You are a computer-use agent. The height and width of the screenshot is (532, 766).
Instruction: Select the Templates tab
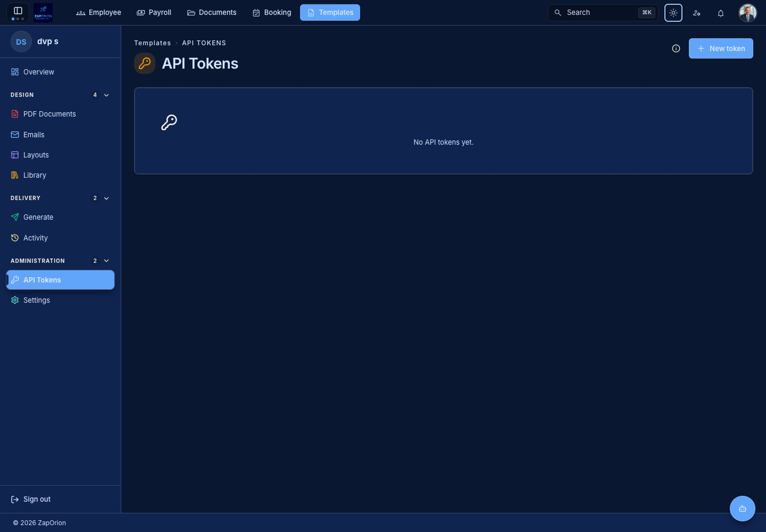(330, 12)
